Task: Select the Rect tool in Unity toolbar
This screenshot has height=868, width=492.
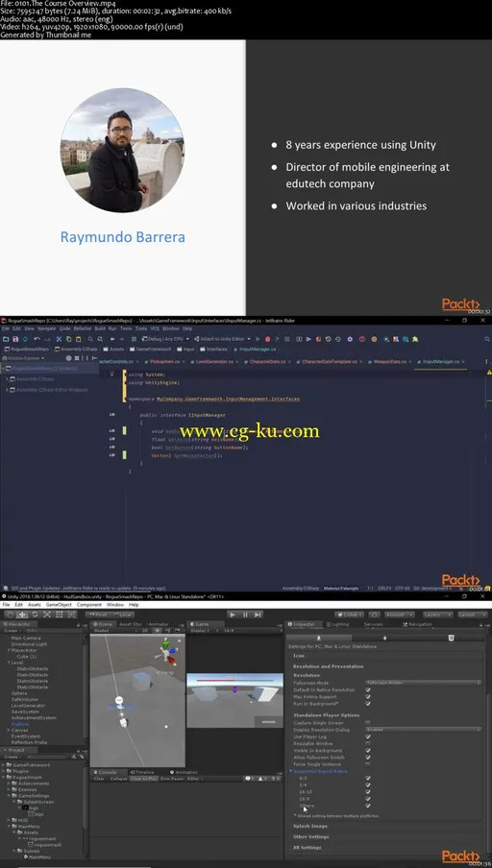Action: pos(60,615)
